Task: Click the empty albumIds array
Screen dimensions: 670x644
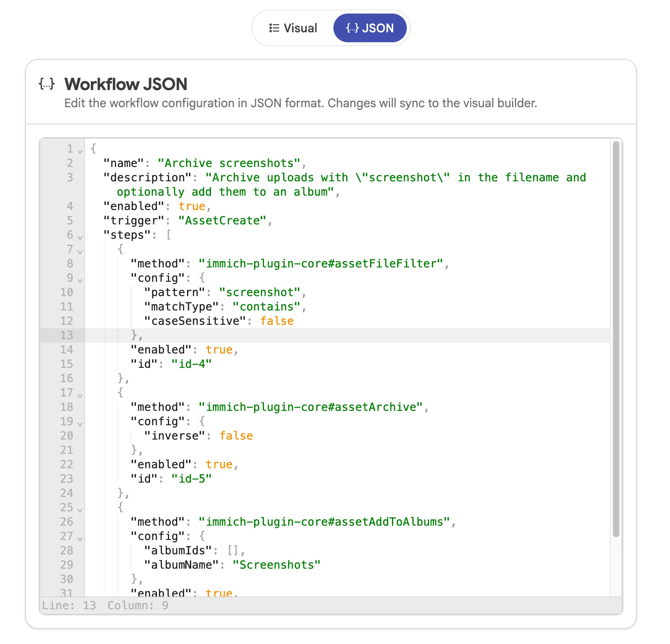Action: (233, 550)
